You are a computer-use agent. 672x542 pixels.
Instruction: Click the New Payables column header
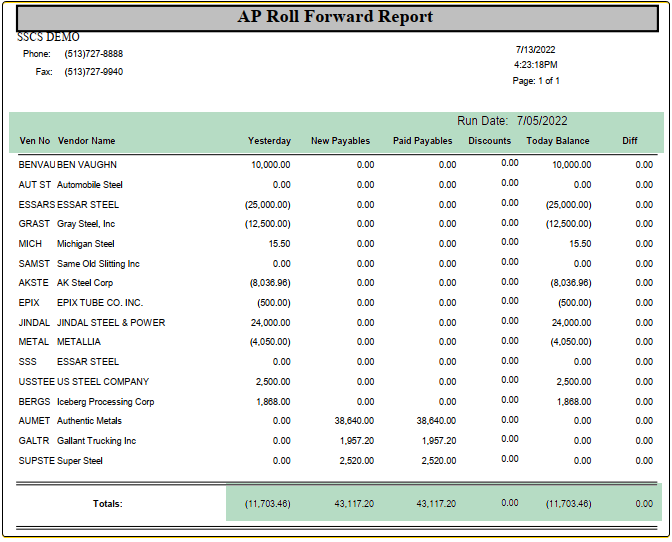point(340,141)
